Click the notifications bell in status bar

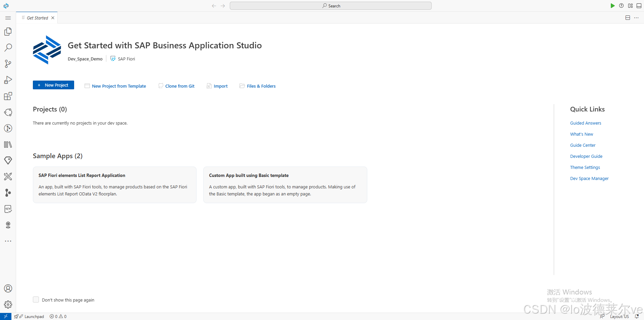[x=637, y=316]
